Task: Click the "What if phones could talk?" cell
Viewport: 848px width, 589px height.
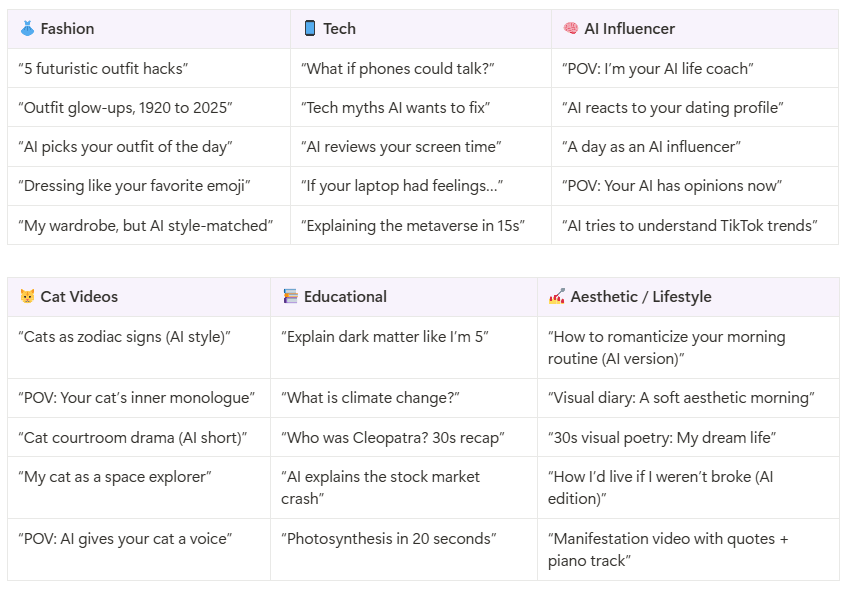Action: [x=421, y=69]
